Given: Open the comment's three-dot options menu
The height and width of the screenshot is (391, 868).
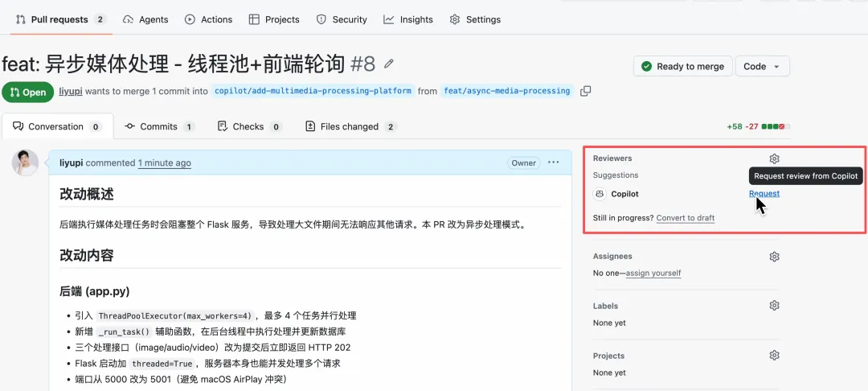Looking at the screenshot, I should (x=553, y=163).
